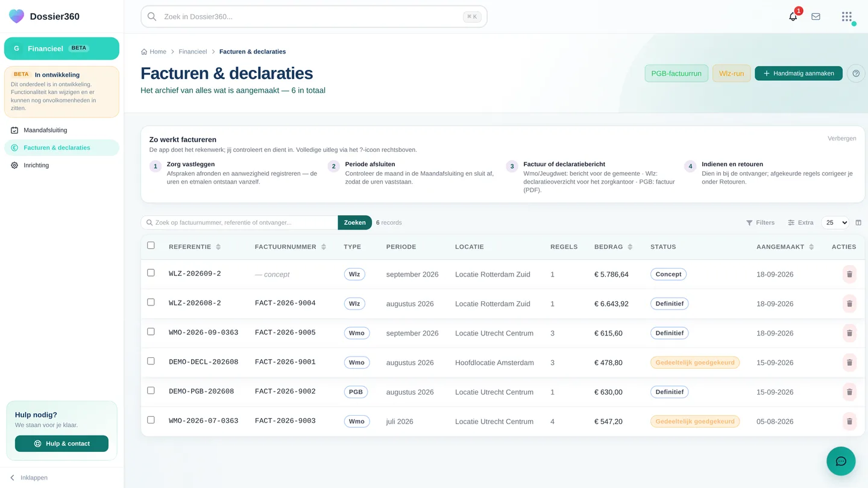Focus the invoice number search field

[x=239, y=223]
